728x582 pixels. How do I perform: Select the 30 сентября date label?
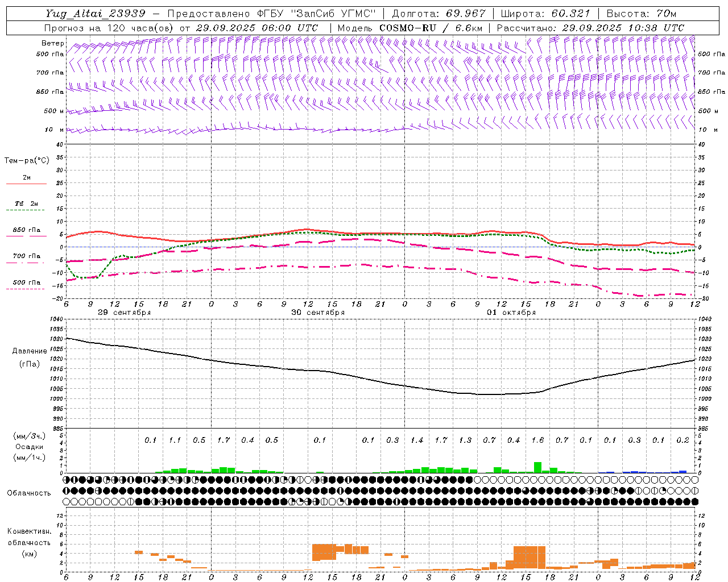click(318, 313)
